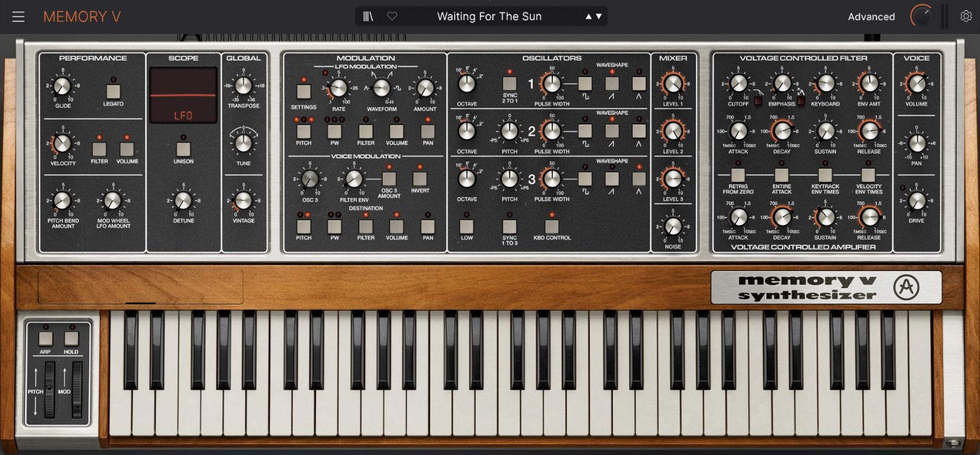The width and height of the screenshot is (980, 455).
Task: Select oscillator 3 triangle waveshape button
Action: tap(638, 178)
